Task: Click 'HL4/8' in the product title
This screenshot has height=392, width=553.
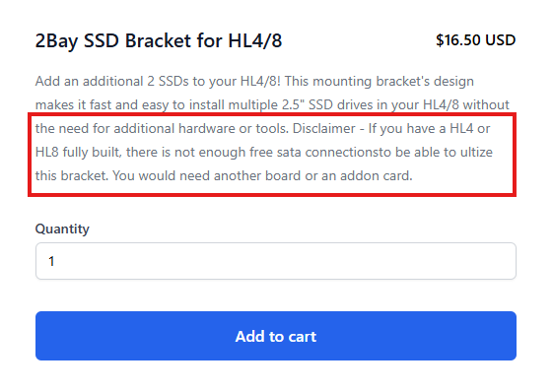Action: [x=255, y=40]
